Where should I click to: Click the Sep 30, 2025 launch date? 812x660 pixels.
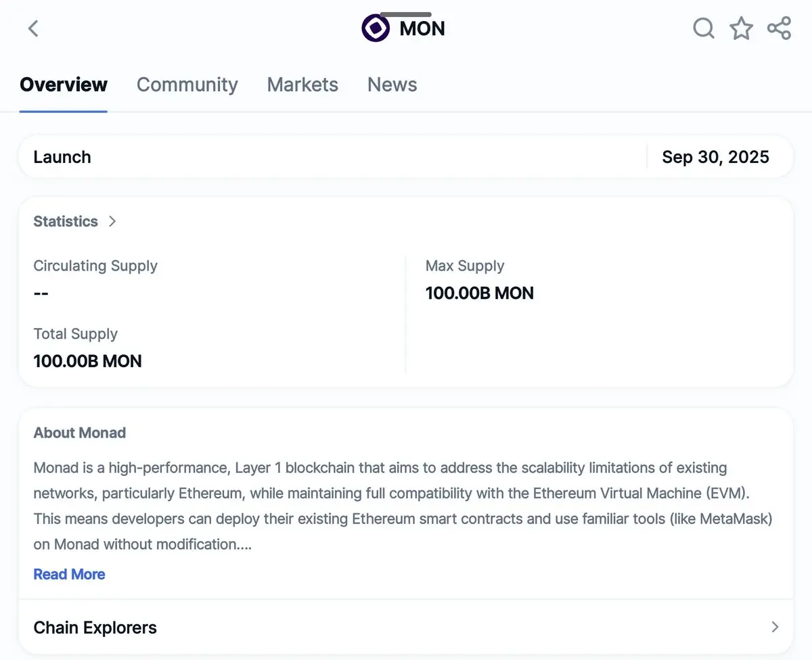pos(715,157)
